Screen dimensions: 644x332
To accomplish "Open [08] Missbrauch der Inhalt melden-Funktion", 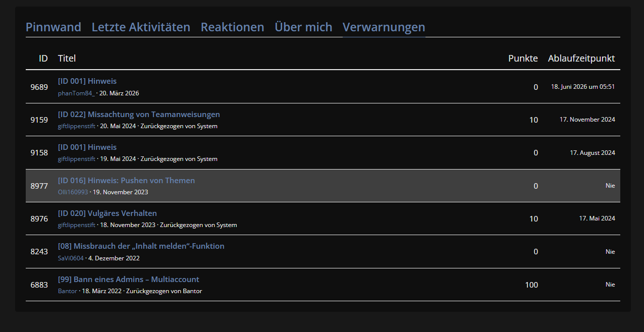I will coord(141,246).
